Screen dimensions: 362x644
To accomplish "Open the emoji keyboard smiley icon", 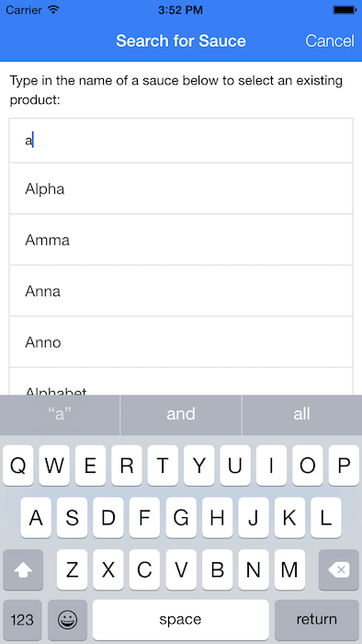I will click(x=68, y=620).
